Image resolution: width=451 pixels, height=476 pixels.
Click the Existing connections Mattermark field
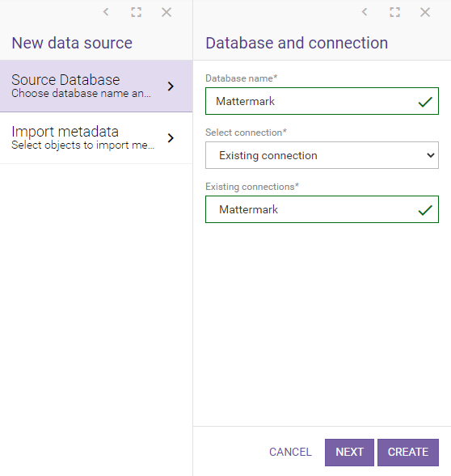tap(322, 209)
